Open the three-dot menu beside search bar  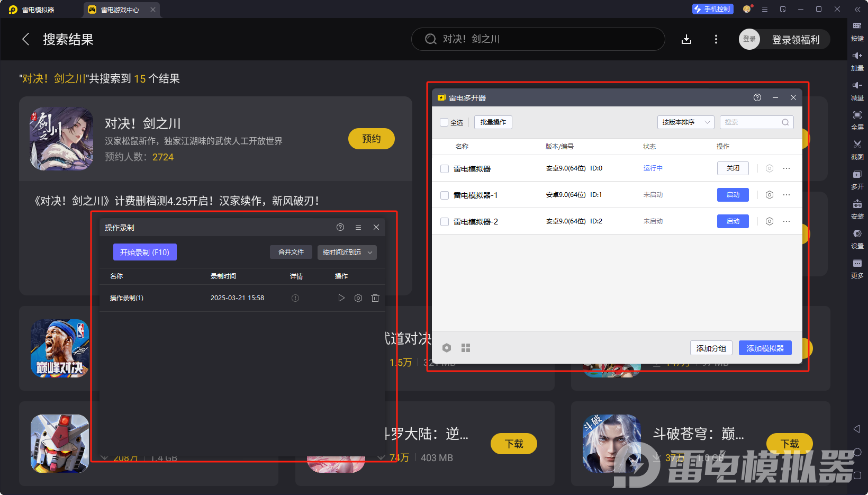click(716, 39)
